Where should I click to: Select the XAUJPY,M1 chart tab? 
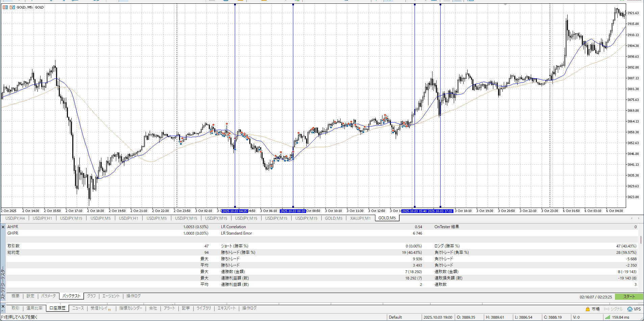coord(360,218)
